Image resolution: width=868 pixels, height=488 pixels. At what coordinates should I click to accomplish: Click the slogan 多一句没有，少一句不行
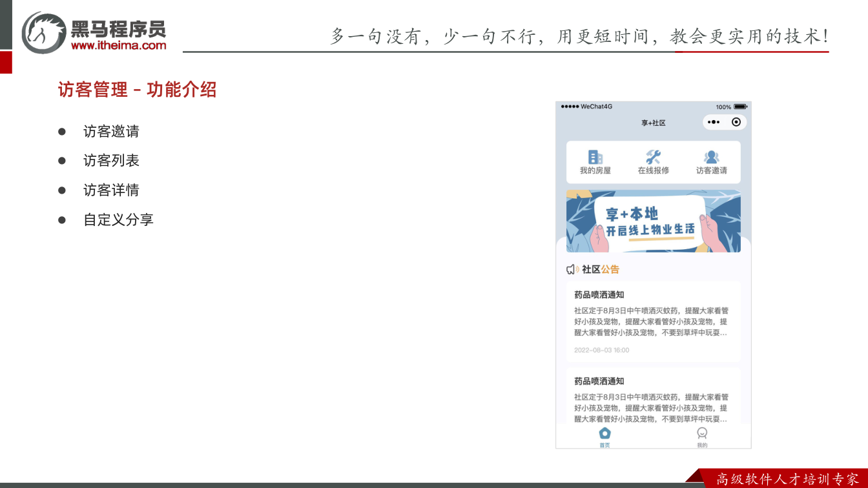(433, 36)
